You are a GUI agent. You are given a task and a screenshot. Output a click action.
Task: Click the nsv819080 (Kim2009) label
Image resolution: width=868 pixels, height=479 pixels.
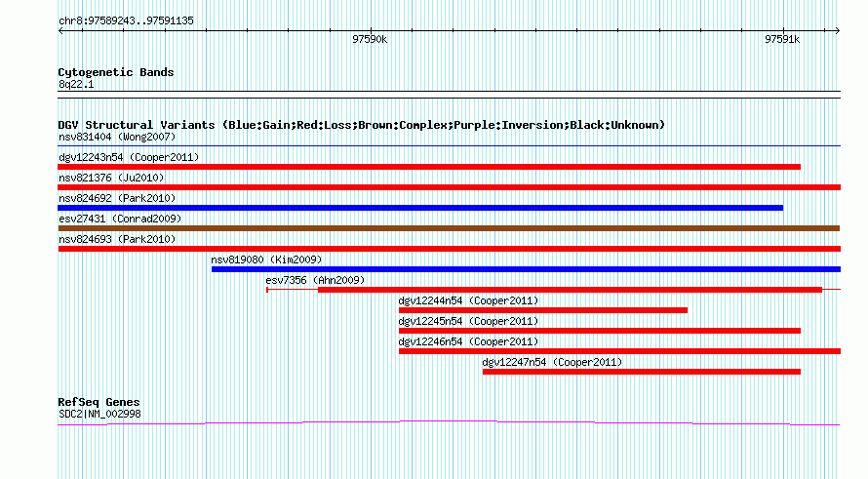click(x=266, y=259)
